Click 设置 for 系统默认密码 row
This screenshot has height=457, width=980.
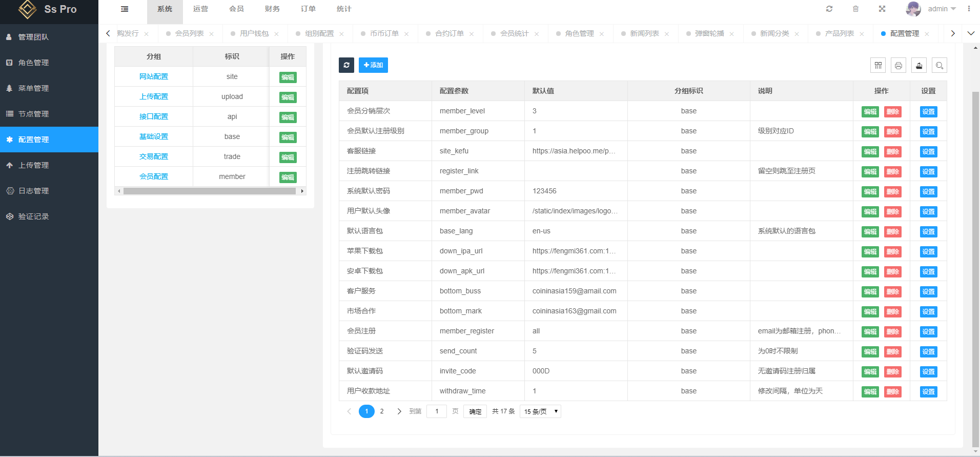[x=929, y=191]
